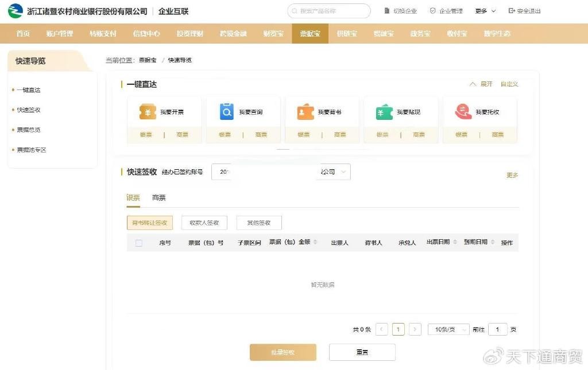The width and height of the screenshot is (588, 370).
Task: Select the 收款人签收 filter option
Action: 204,223
